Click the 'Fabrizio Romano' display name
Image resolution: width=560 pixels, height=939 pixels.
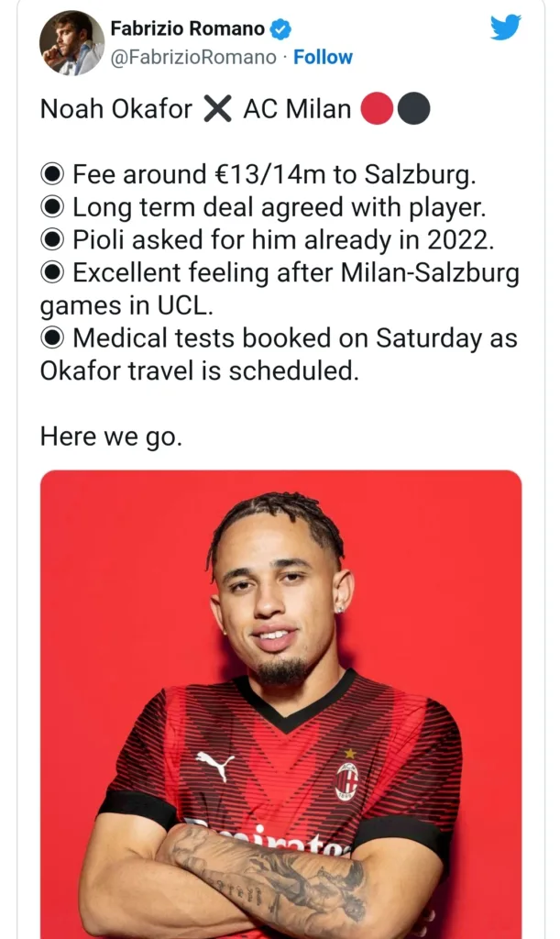point(187,28)
